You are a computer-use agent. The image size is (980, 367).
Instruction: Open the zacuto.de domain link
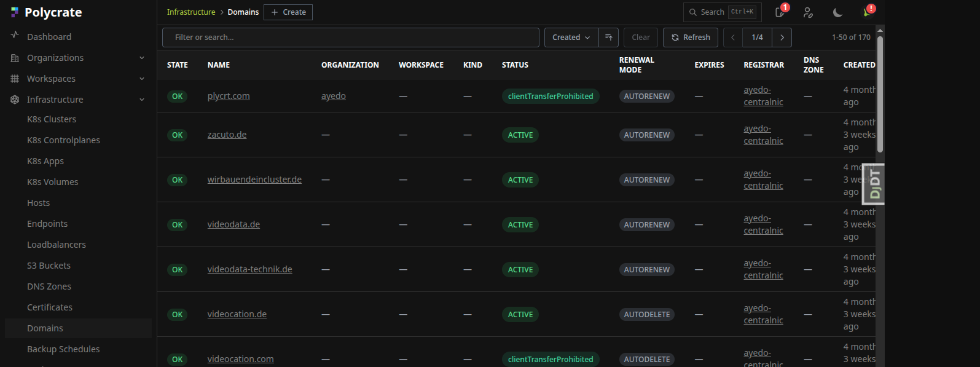[227, 135]
